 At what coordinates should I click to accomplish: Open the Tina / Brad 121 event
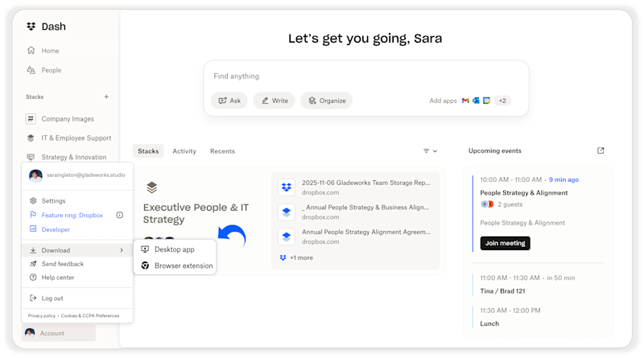(502, 290)
